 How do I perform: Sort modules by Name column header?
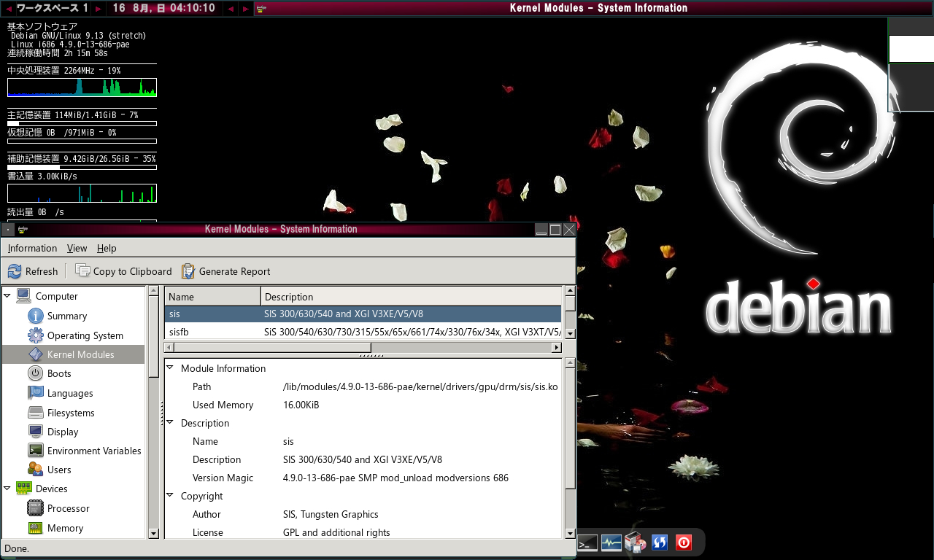pyautogui.click(x=212, y=297)
